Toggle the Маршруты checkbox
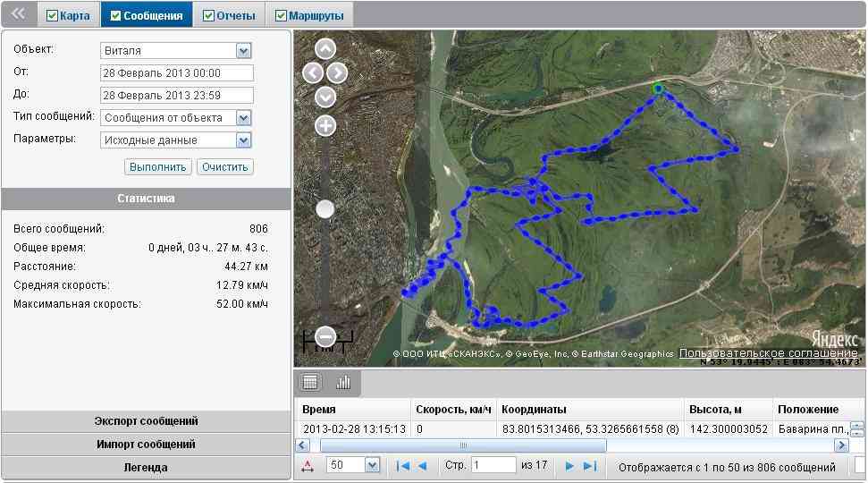 (x=282, y=15)
